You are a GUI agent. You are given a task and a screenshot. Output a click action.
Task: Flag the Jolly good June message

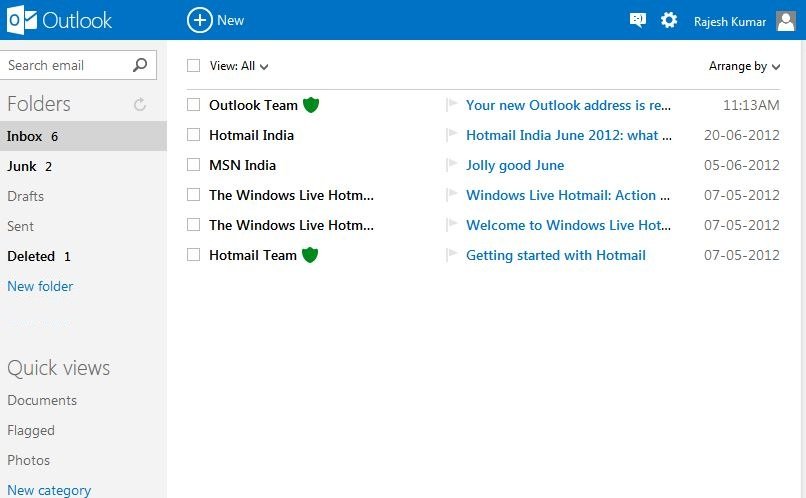452,164
